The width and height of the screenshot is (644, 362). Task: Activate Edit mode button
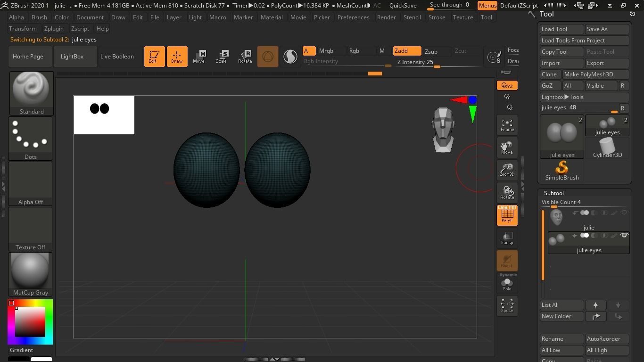[x=154, y=56]
